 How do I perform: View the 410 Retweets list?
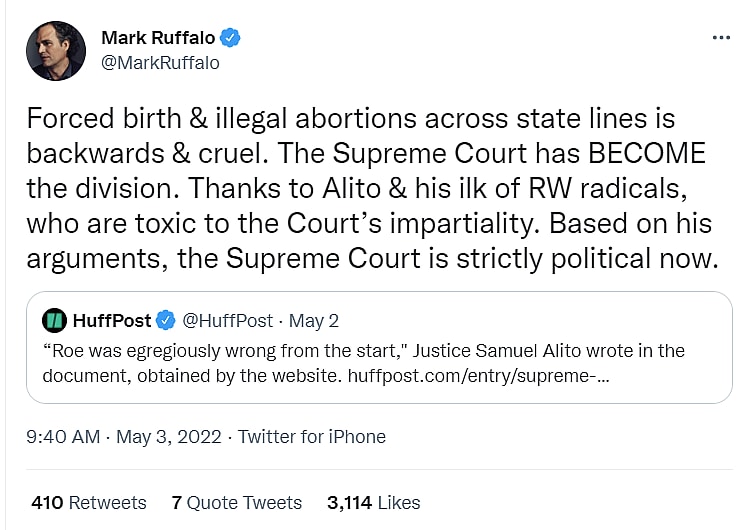[x=88, y=502]
